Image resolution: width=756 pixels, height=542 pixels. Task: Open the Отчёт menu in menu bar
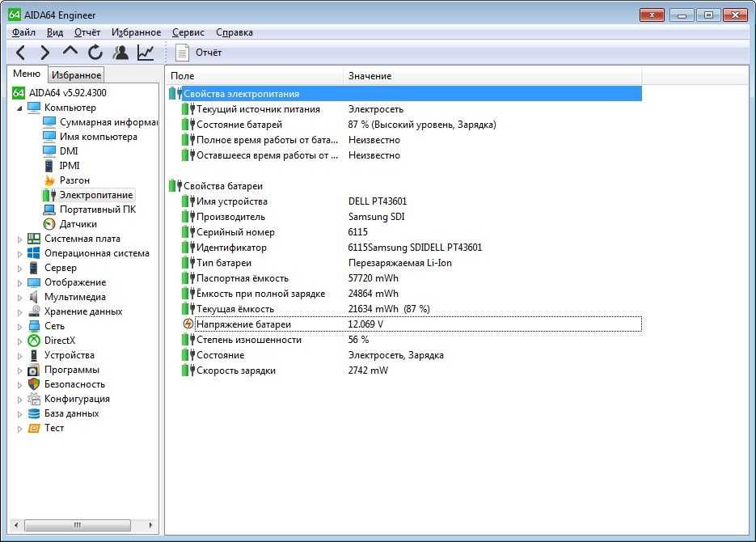coord(87,32)
